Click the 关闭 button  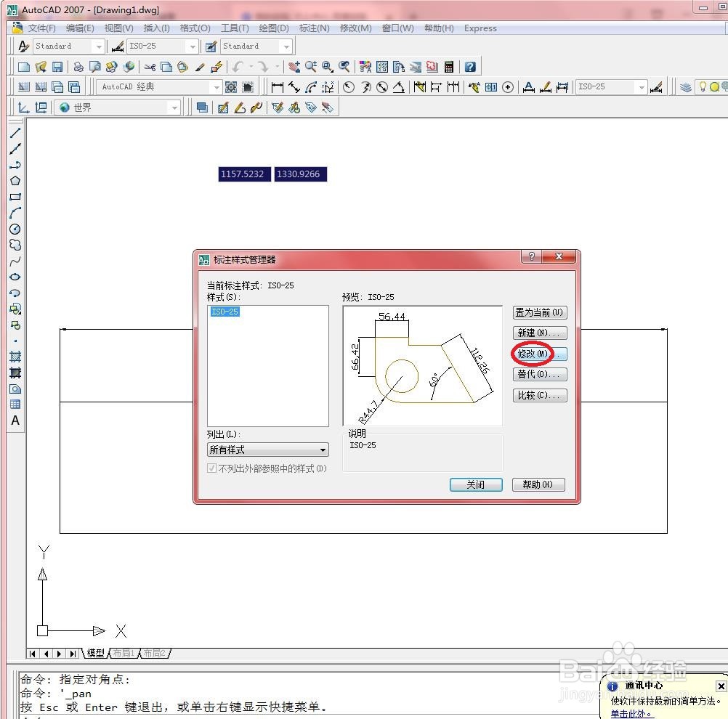476,484
